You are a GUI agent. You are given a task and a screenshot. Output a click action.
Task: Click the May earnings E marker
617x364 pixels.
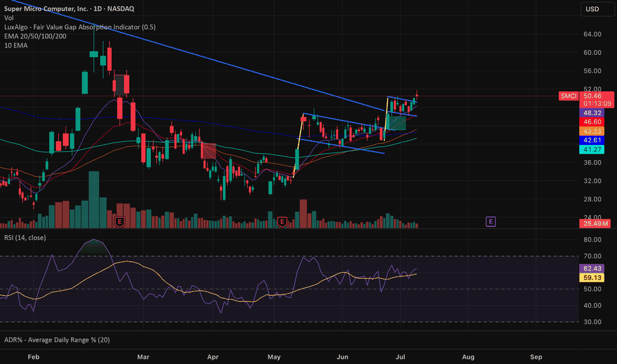click(x=282, y=222)
